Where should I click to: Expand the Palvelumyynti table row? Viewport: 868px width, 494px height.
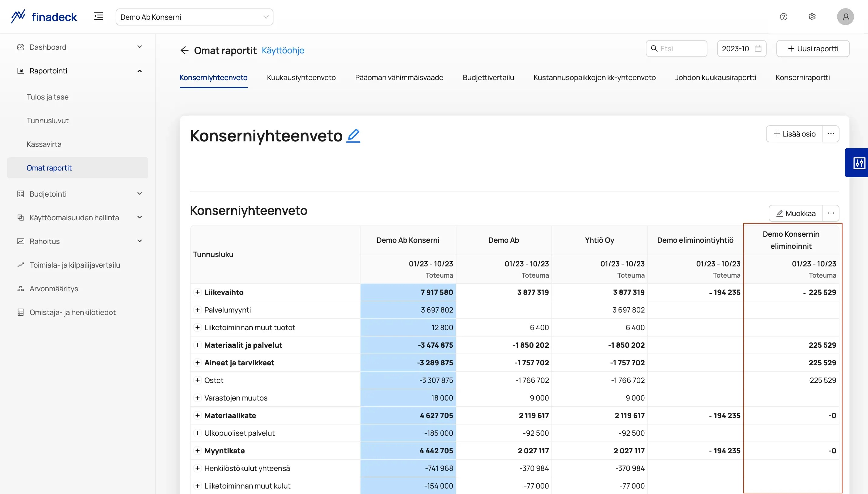[198, 310]
